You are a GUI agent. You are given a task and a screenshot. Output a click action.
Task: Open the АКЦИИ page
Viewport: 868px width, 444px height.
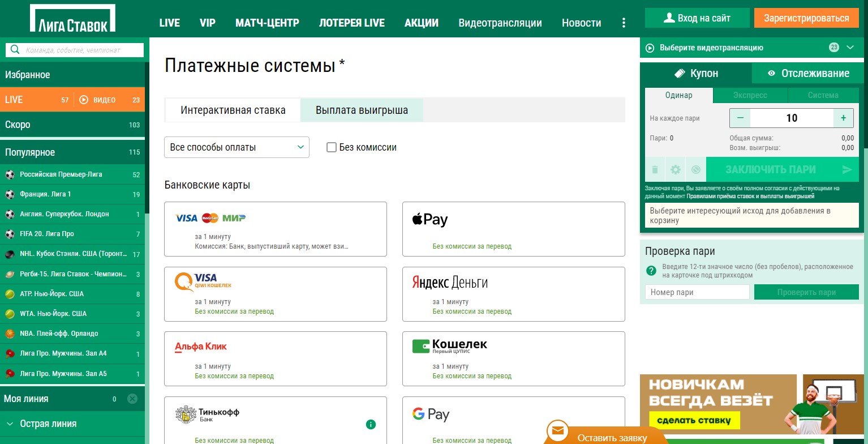[x=422, y=23]
